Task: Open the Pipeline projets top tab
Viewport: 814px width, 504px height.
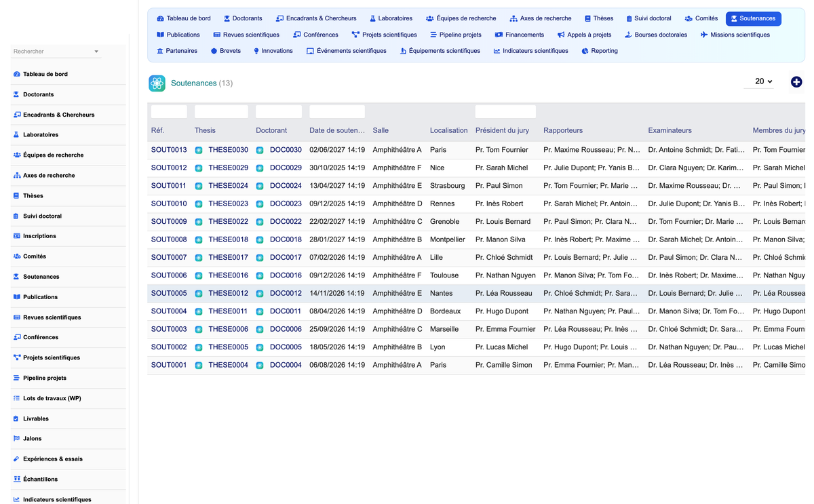Action: (455, 35)
